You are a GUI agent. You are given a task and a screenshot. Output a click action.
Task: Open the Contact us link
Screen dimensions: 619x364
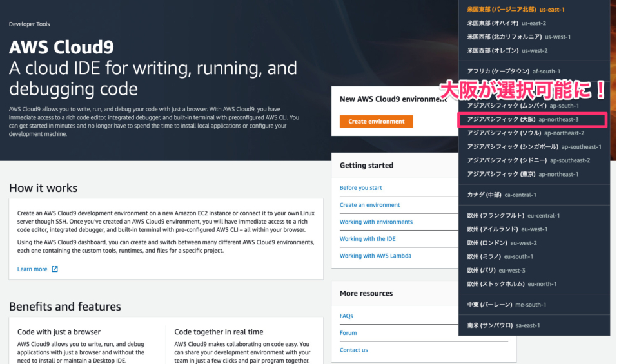coord(353,350)
